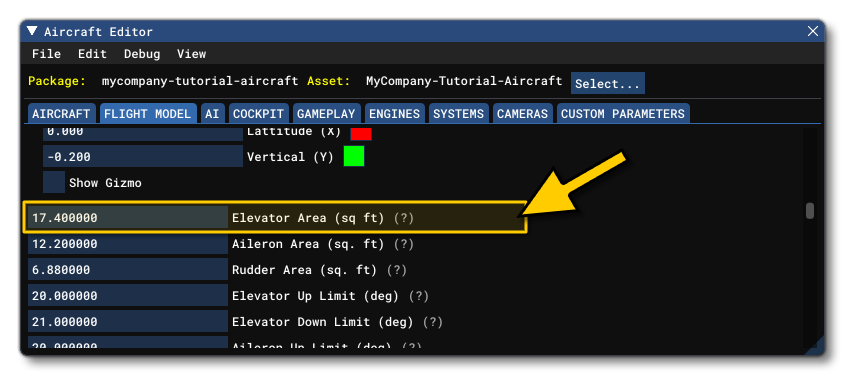
Task: Click the red Lattitude (X) color swatch
Action: tap(361, 133)
